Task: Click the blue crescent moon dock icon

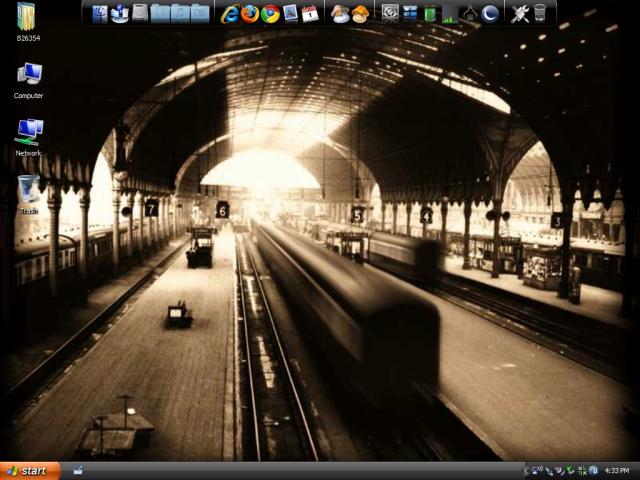Action: coord(490,14)
